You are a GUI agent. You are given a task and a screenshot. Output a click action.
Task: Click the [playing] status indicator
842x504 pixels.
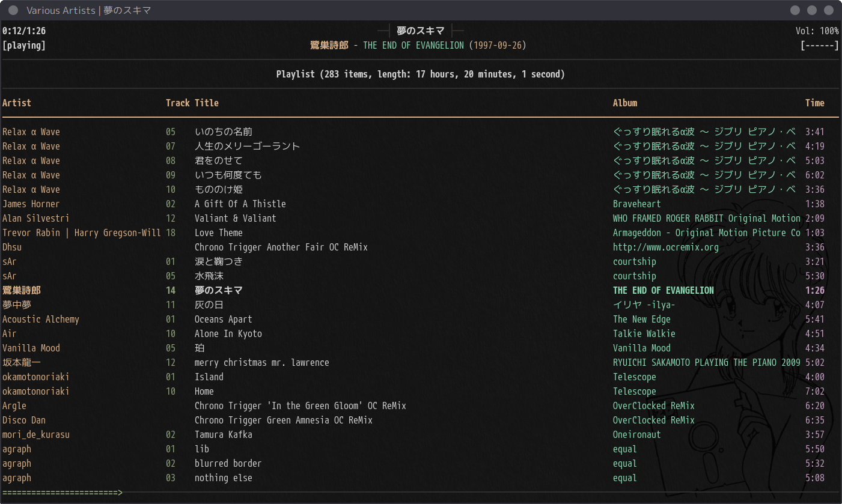24,46
